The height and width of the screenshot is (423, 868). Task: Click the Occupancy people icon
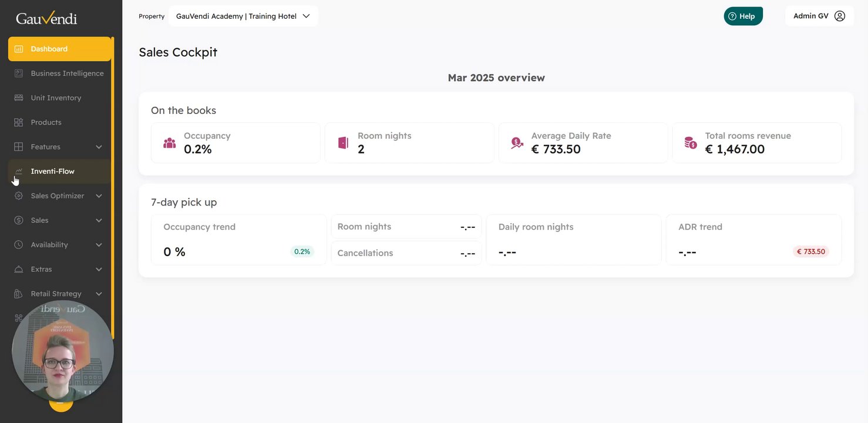point(170,143)
